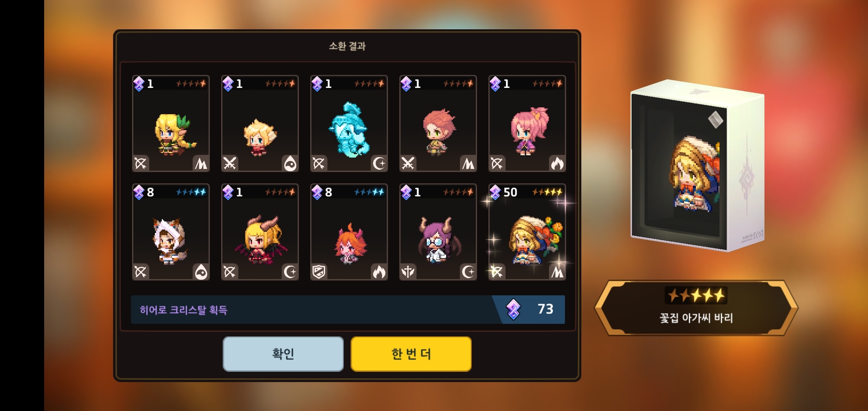Click the 꽃집 아가씨 바리 name banner
The width and height of the screenshot is (868, 411).
point(696,308)
